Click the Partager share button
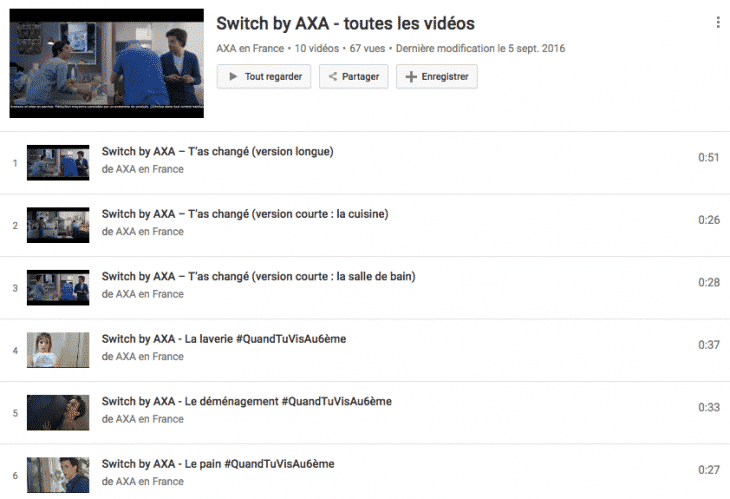The height and width of the screenshot is (499, 730). (353, 76)
